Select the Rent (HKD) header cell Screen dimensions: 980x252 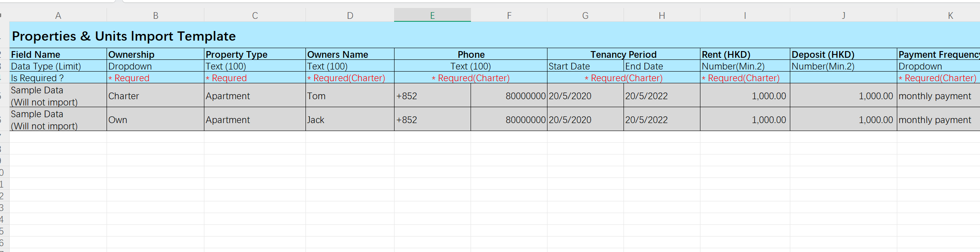[745, 54]
